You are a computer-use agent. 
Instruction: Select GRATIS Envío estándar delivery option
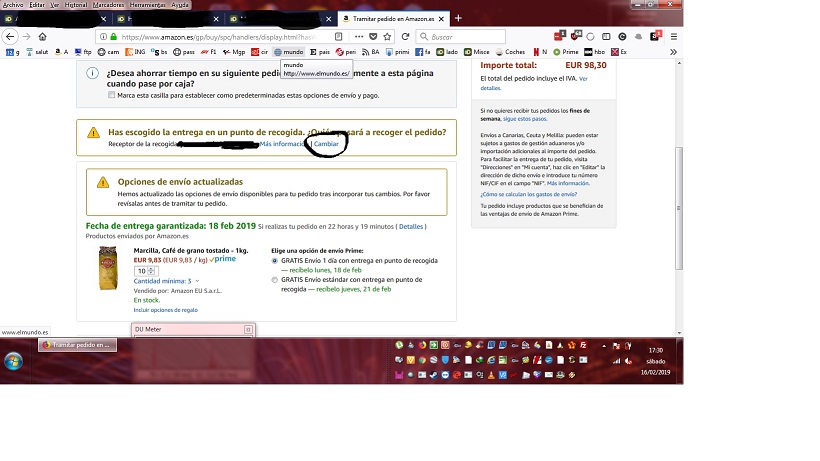[275, 280]
